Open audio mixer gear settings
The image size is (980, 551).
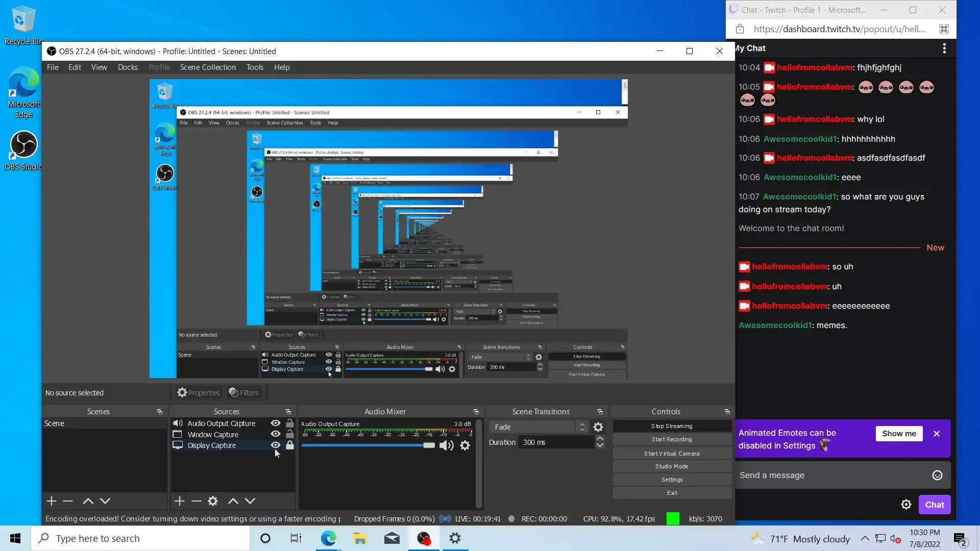(x=465, y=445)
